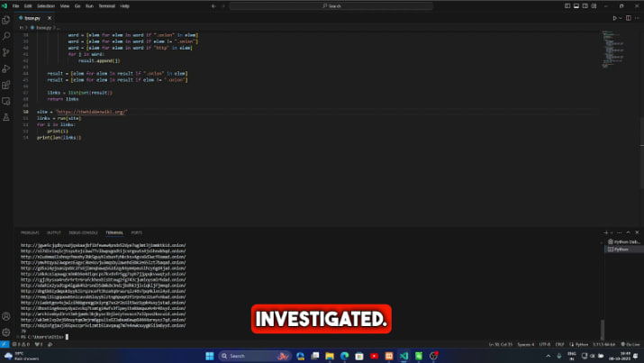The width and height of the screenshot is (644, 363).
Task: Maximize panel size with chevron up
Action: tap(628, 232)
